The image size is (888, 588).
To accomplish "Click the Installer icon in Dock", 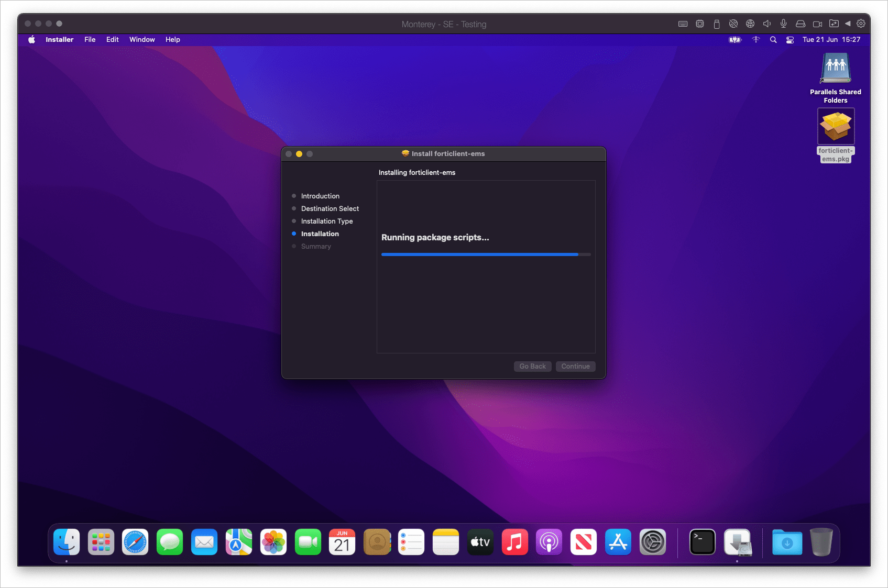I will (737, 542).
